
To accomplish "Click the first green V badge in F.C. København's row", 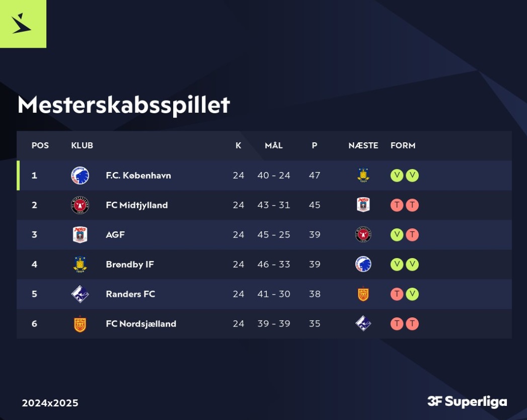I will pyautogui.click(x=397, y=176).
